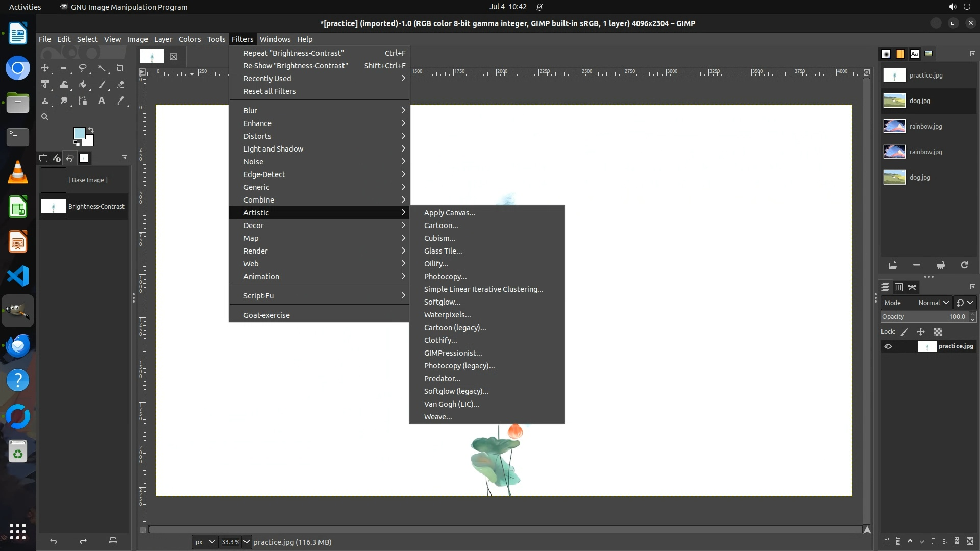Swap foreground and background colors arrow
The image size is (980, 551).
pos(91,130)
